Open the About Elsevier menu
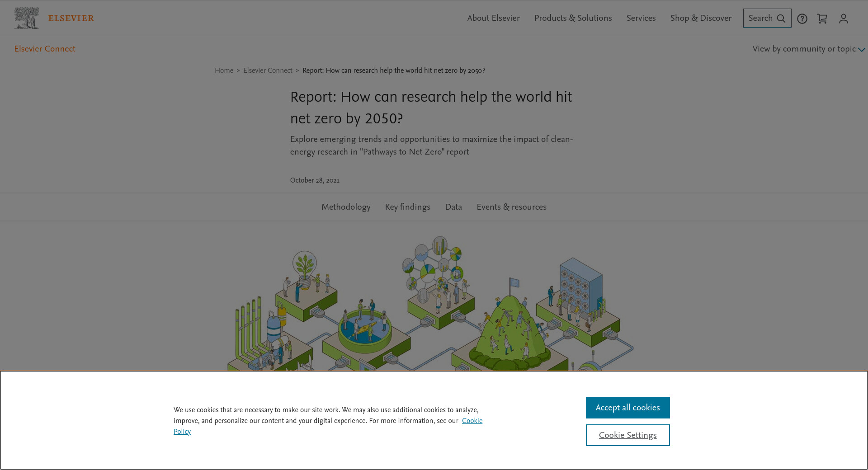Image resolution: width=868 pixels, height=470 pixels. (x=493, y=18)
